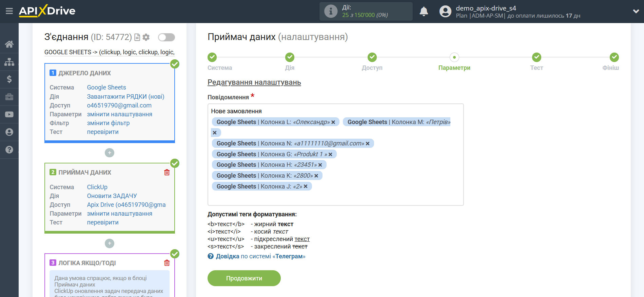Image resolution: width=644 pixels, height=297 pixels.
Task: Click the ApiX-Drive logo
Action: [x=47, y=11]
